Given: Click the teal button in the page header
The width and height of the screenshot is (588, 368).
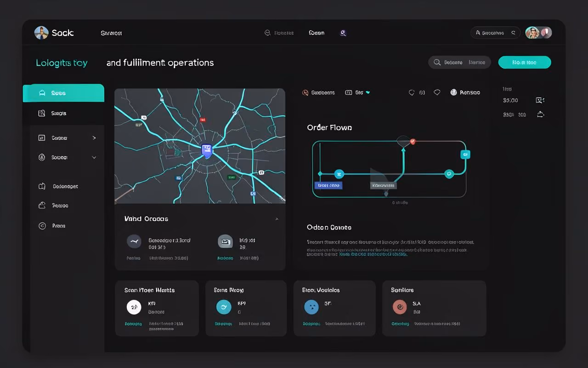Looking at the screenshot, I should [x=525, y=62].
